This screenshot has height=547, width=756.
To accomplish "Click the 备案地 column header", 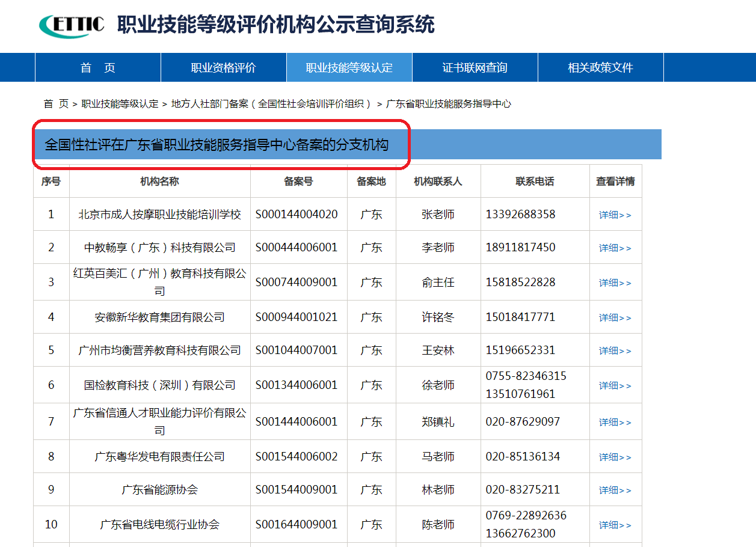I will coord(372,181).
